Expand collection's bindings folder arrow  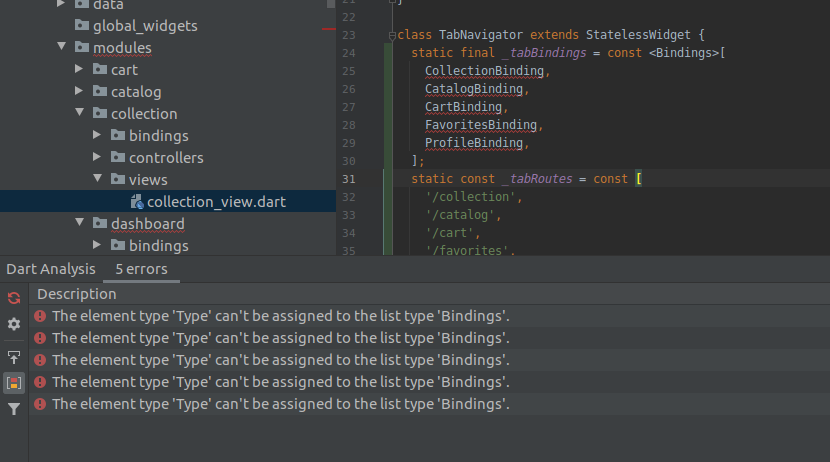click(x=97, y=135)
